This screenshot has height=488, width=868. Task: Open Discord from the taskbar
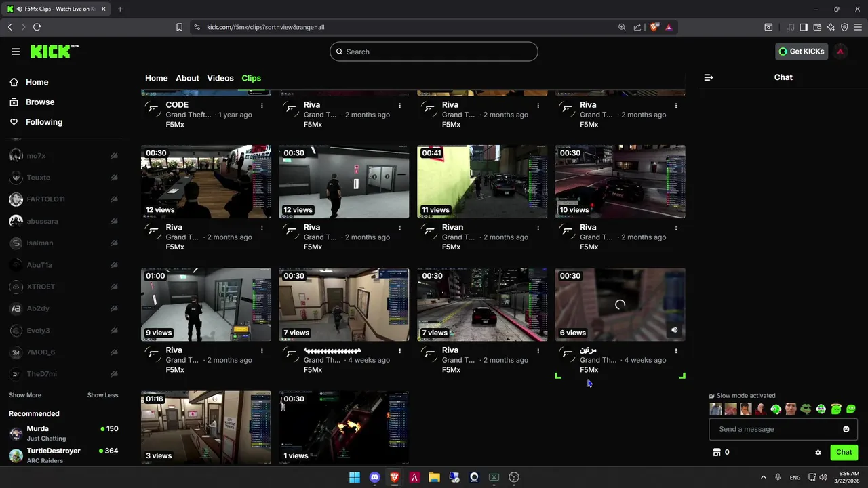pyautogui.click(x=374, y=477)
